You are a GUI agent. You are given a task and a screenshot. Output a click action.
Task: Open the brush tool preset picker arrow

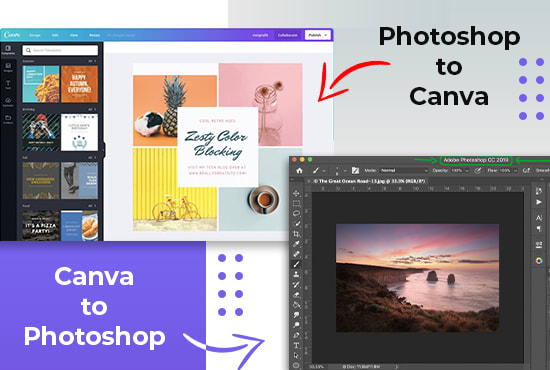[324, 171]
